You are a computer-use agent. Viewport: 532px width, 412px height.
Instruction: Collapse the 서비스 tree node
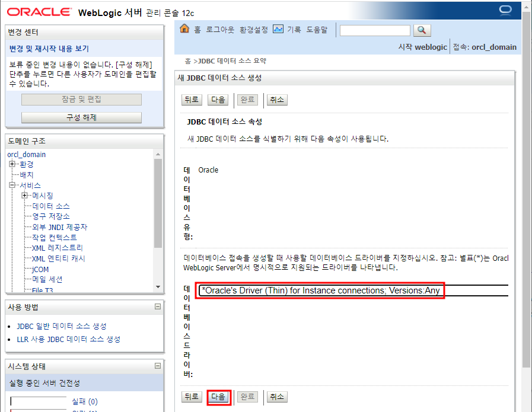(x=12, y=185)
